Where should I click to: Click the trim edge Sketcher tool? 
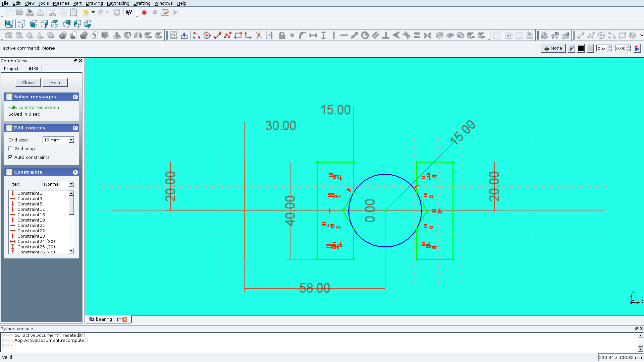tap(259, 36)
